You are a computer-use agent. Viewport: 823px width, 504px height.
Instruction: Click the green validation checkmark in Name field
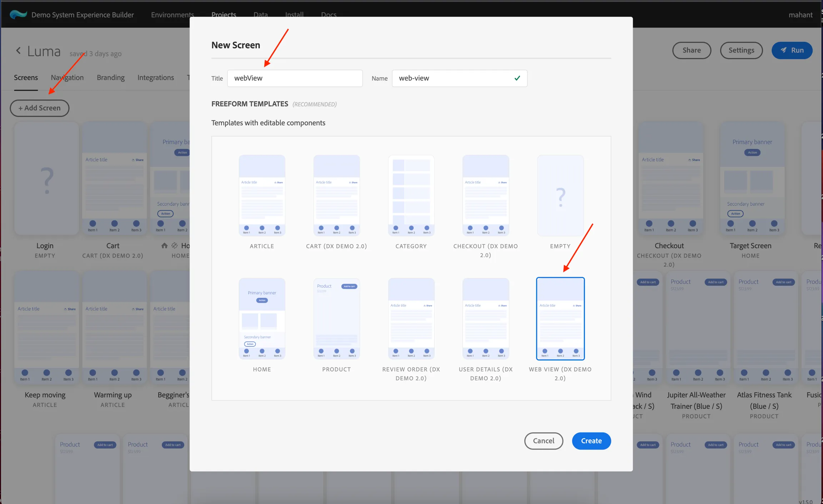(x=517, y=78)
